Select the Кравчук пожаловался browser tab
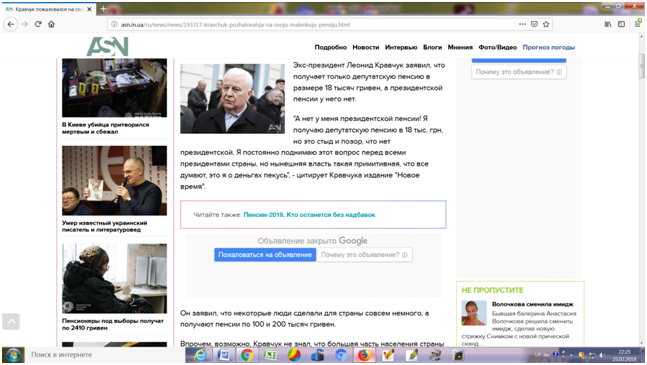 49,9
